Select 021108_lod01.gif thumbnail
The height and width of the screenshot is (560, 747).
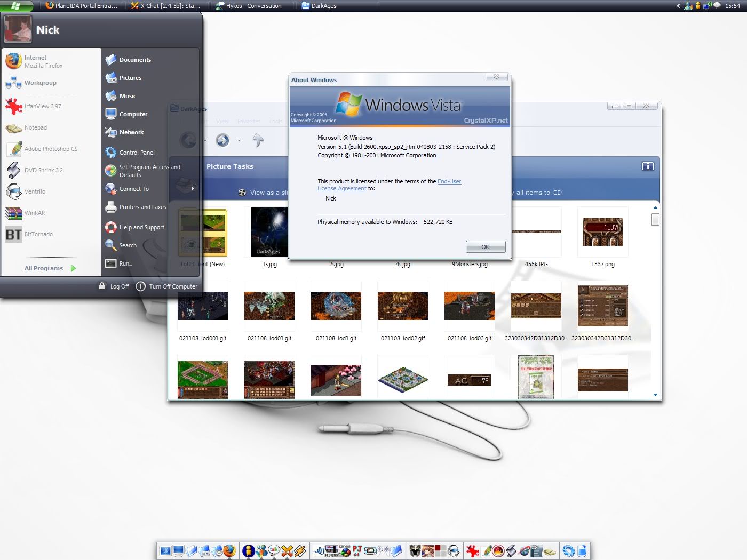coord(269,306)
